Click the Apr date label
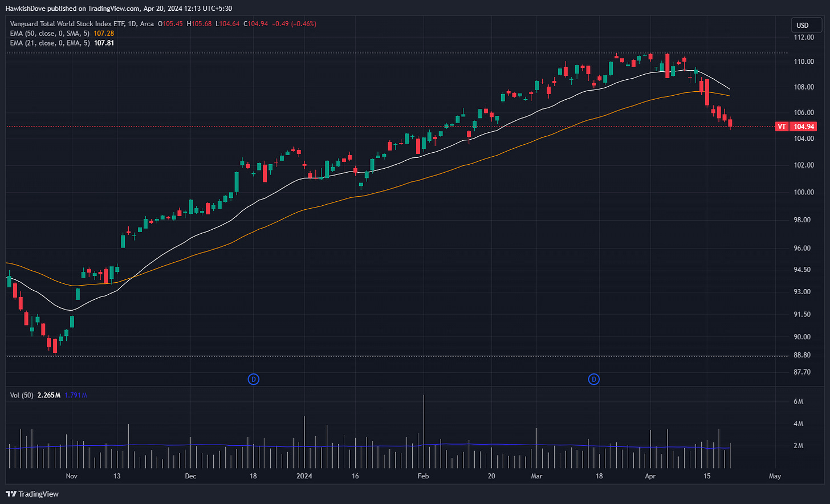Viewport: 830px width, 504px height. (x=650, y=476)
